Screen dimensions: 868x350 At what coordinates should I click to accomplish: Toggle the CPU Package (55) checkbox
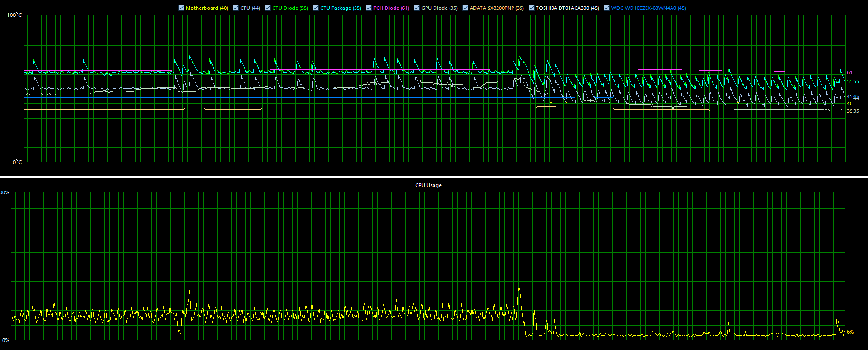point(316,8)
